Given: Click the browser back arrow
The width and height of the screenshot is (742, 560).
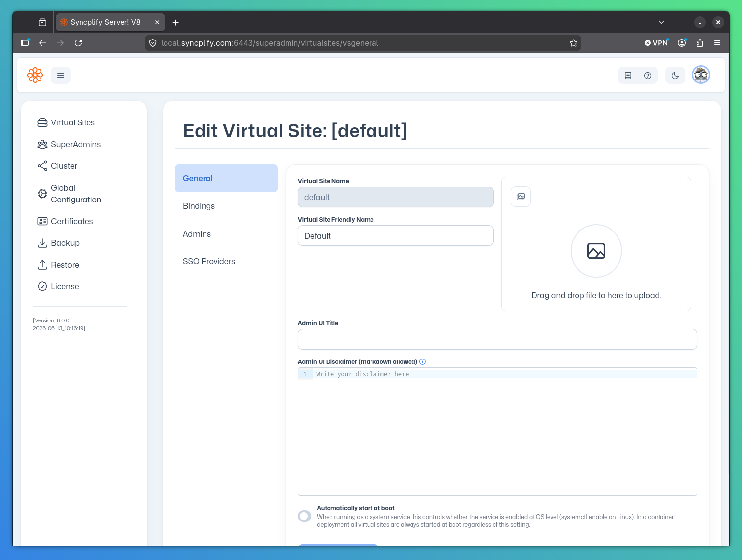Looking at the screenshot, I should click(x=42, y=43).
